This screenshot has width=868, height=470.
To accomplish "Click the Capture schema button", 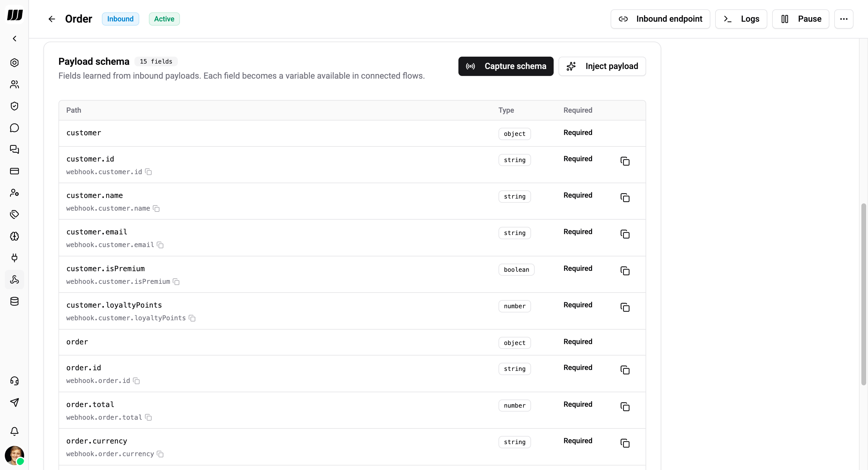I will tap(505, 66).
